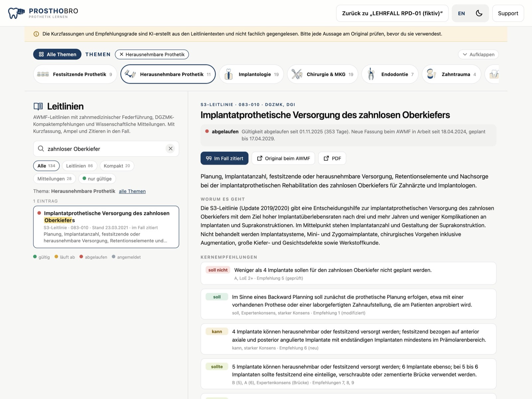
Task: Click the Zahntrauma icon
Action: click(x=431, y=74)
